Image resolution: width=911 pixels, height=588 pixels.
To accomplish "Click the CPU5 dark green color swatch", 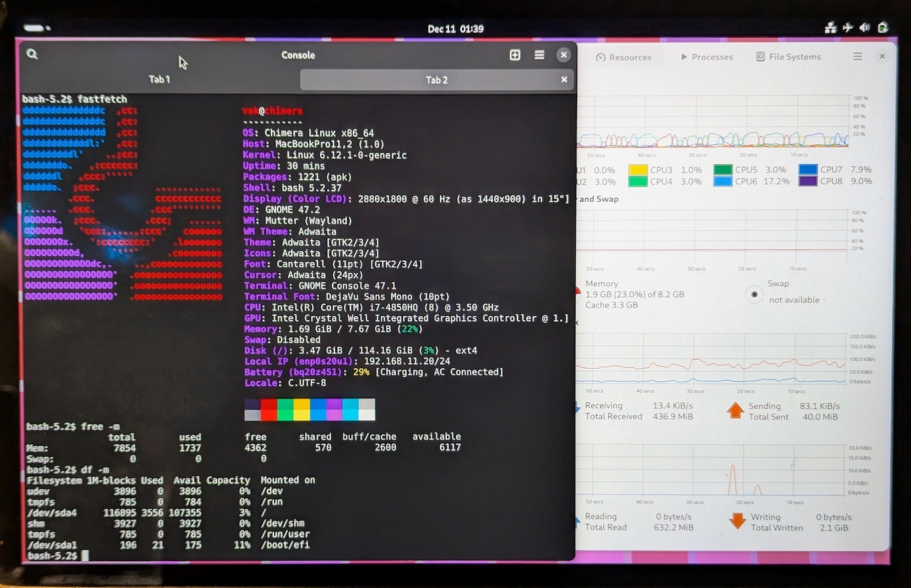I will pyautogui.click(x=723, y=170).
